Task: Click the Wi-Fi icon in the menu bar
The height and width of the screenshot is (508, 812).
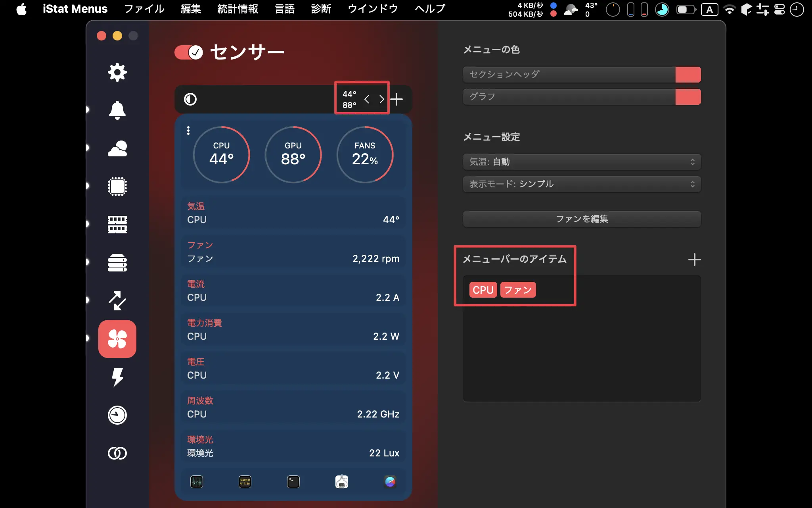Action: point(730,9)
